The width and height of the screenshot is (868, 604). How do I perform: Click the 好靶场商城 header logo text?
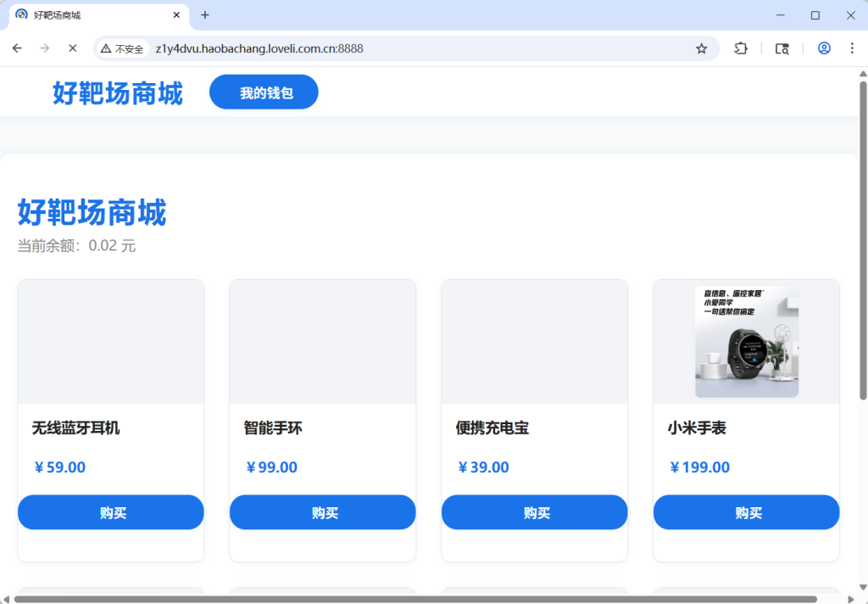pyautogui.click(x=118, y=92)
